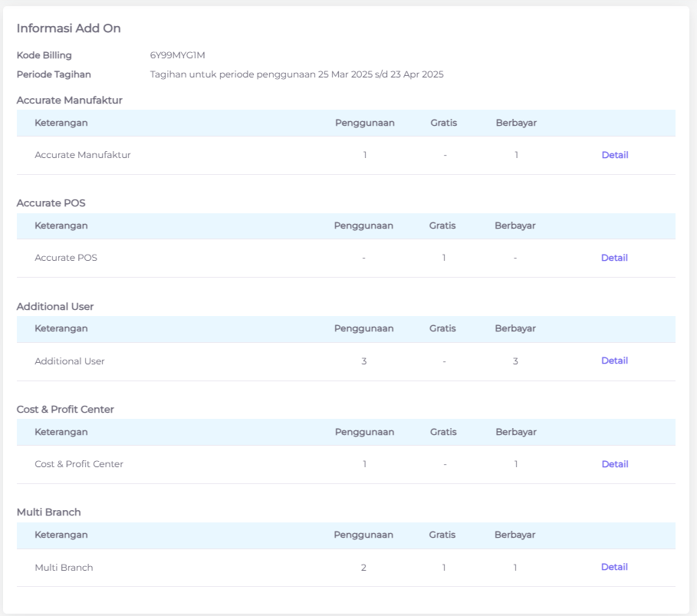The image size is (697, 616).
Task: Show Detail of Multi Branch add-on
Action: pyautogui.click(x=613, y=567)
